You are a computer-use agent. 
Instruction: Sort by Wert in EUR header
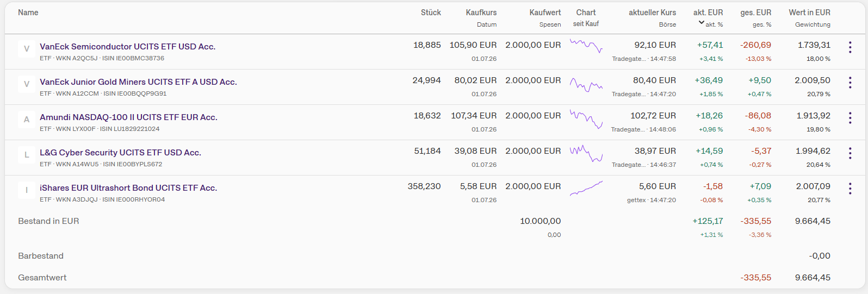click(x=809, y=12)
